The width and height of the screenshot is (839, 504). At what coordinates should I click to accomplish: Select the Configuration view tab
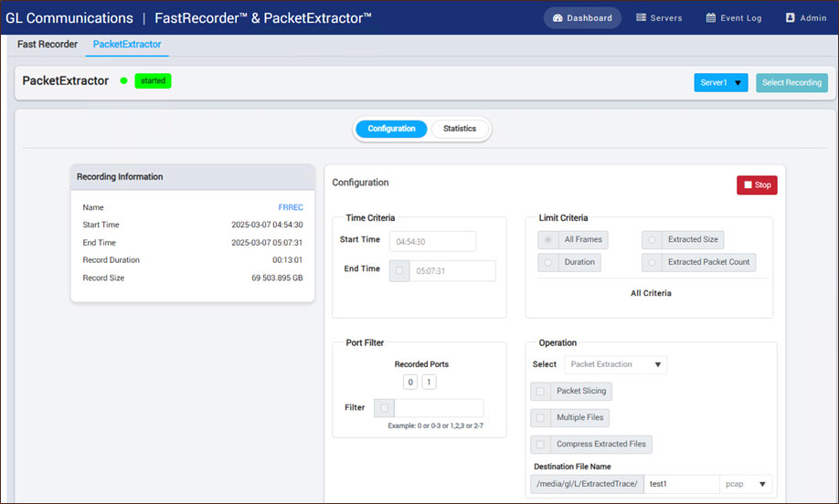(391, 129)
